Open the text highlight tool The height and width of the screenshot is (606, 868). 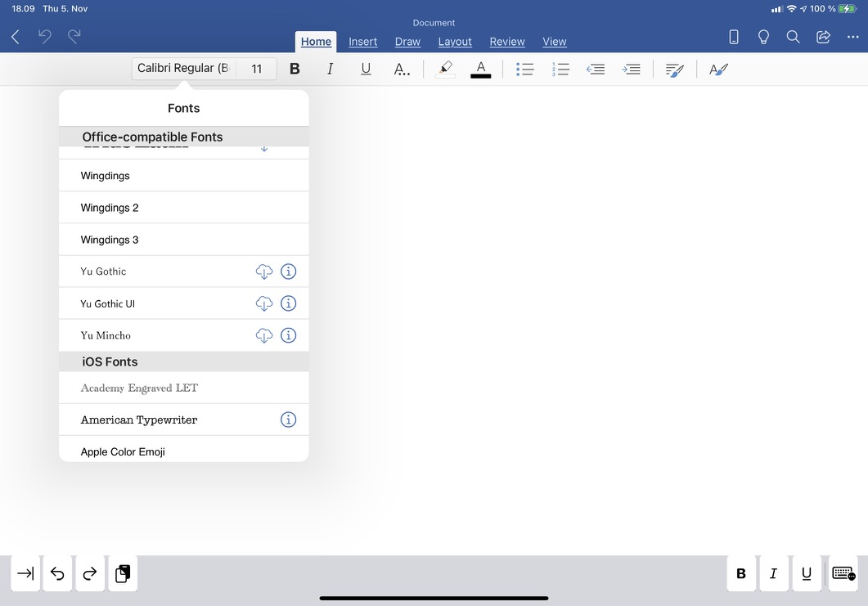tap(445, 69)
